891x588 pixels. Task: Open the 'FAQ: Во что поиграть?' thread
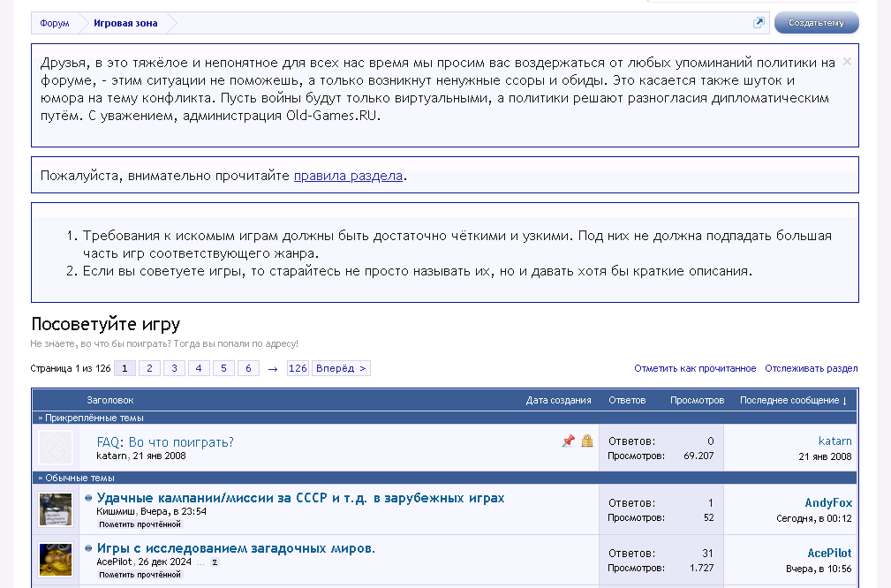point(165,442)
